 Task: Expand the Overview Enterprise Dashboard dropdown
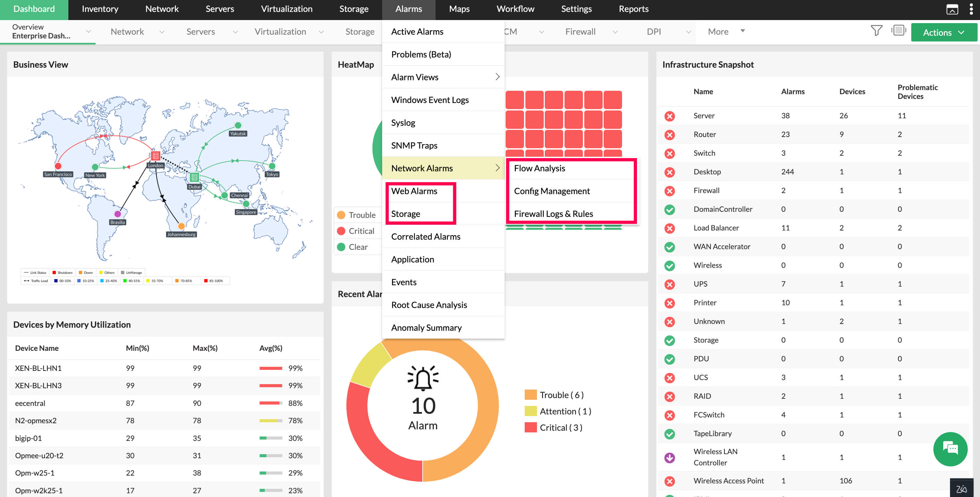pos(88,32)
